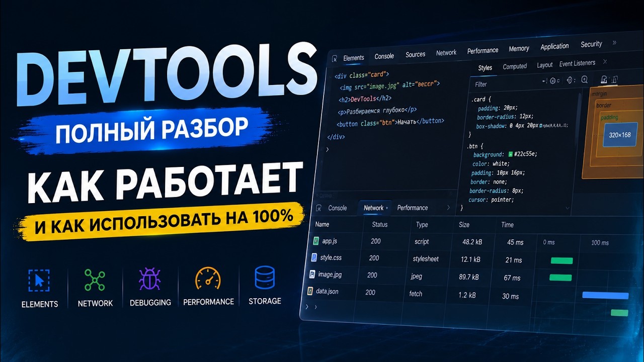Sort by the Type column header
Viewport: 644px width, 362px height.
[x=422, y=225]
